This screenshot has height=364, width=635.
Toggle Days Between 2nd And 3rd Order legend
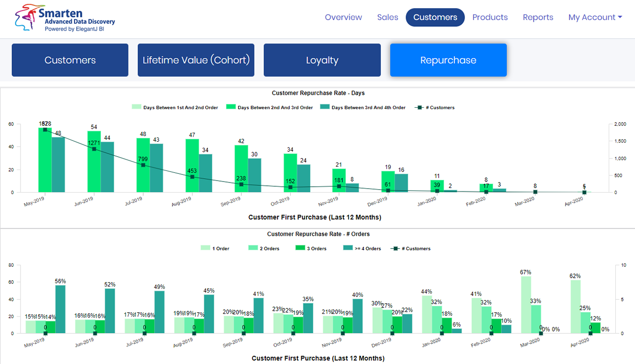click(269, 108)
